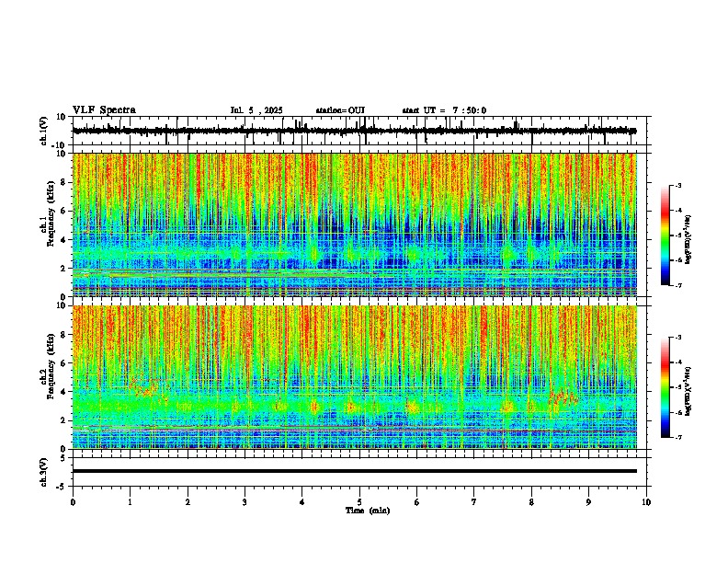Click the time axis tick label "2"

(188, 502)
